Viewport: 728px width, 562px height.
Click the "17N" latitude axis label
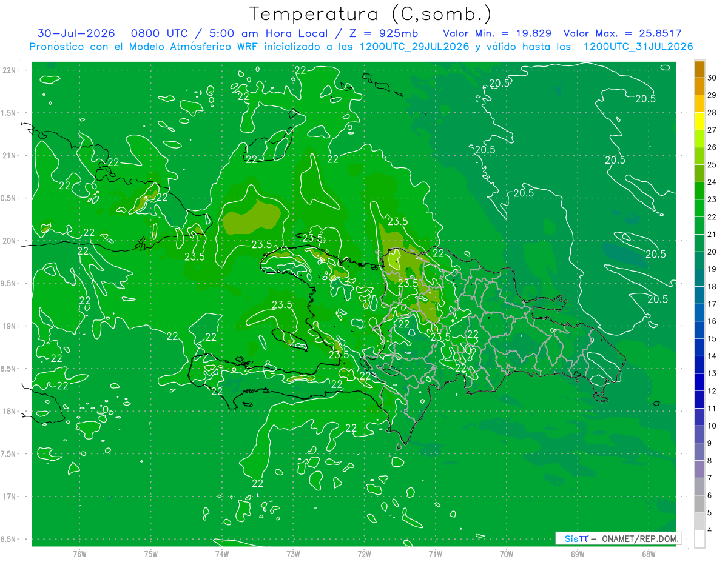pos(9,497)
